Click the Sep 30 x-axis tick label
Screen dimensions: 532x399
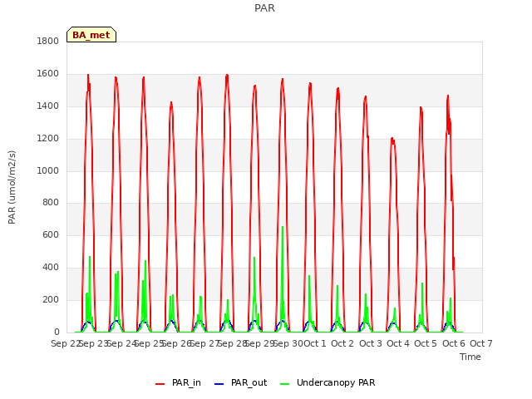[288, 343]
